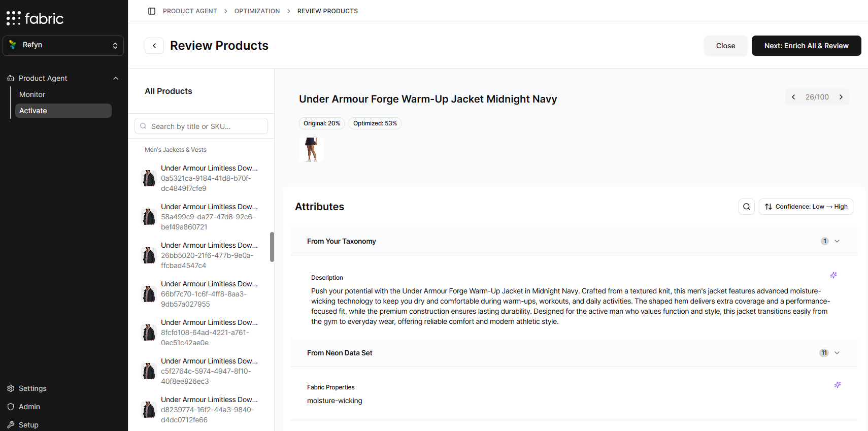Click the Settings gear icon
This screenshot has width=868, height=431.
coord(11,388)
